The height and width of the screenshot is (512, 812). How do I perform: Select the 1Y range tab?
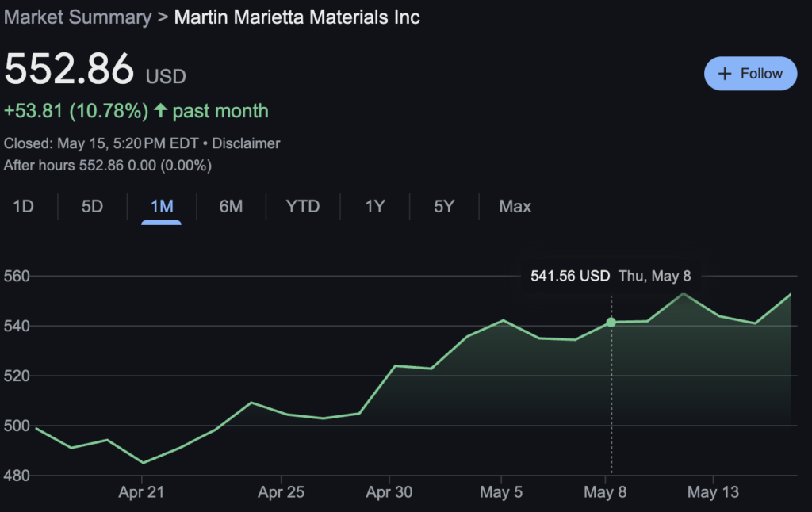click(x=375, y=207)
